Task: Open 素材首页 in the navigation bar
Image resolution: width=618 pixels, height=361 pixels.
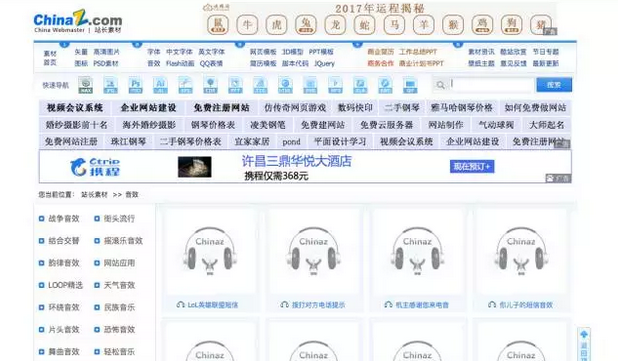Action: (50, 58)
